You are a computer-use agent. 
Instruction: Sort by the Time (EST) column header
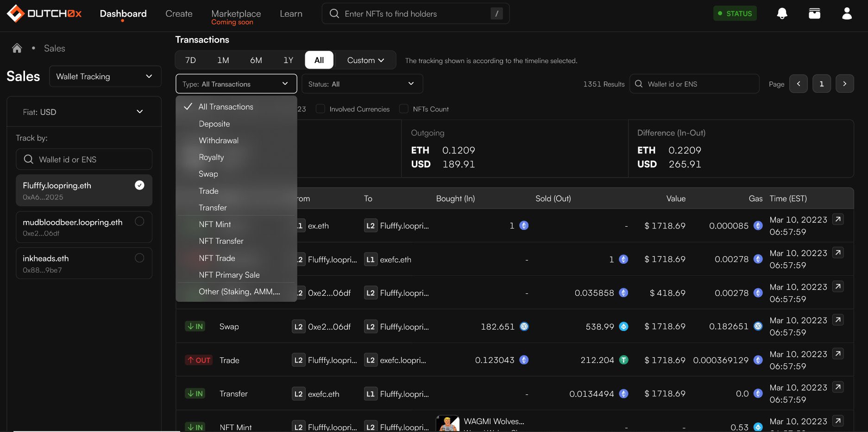point(788,198)
